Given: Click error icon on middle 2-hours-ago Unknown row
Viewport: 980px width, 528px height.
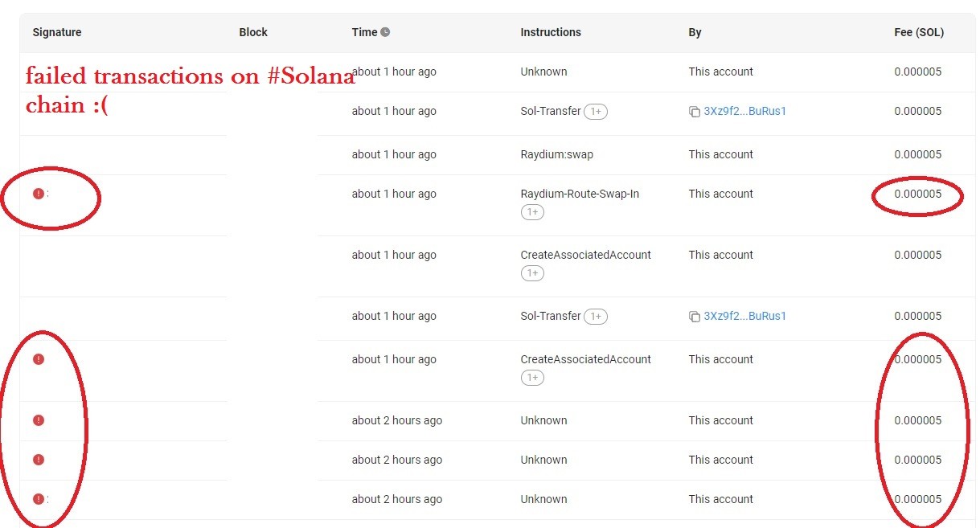Looking at the screenshot, I should click(38, 460).
